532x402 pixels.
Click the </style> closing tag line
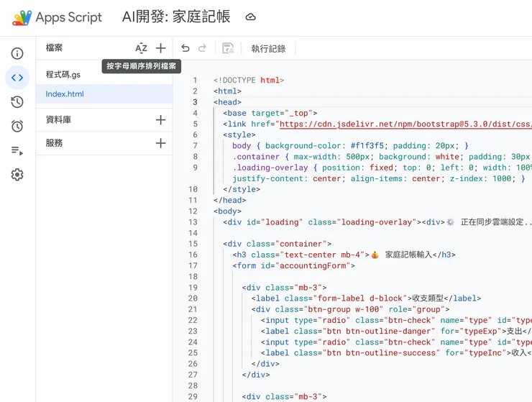click(242, 189)
